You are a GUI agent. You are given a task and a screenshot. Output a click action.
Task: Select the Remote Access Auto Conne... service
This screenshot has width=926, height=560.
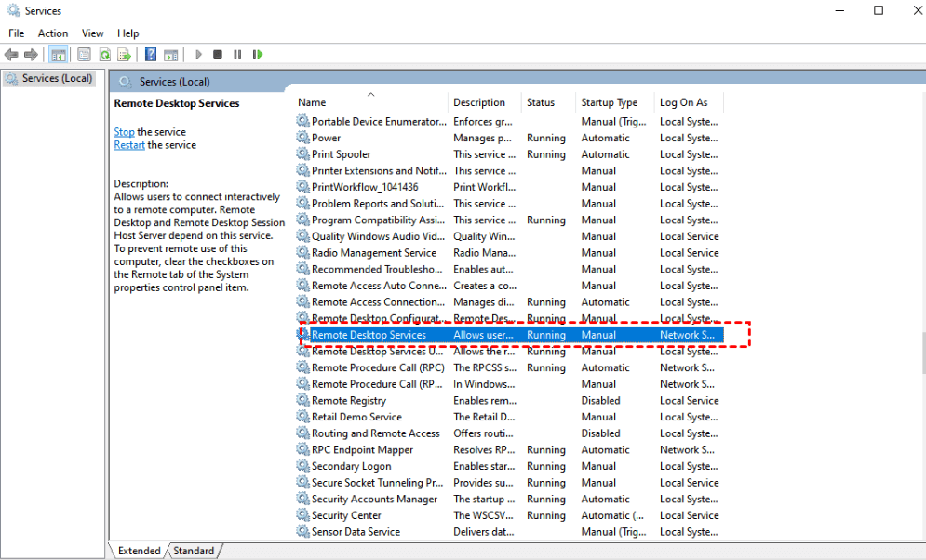[379, 286]
